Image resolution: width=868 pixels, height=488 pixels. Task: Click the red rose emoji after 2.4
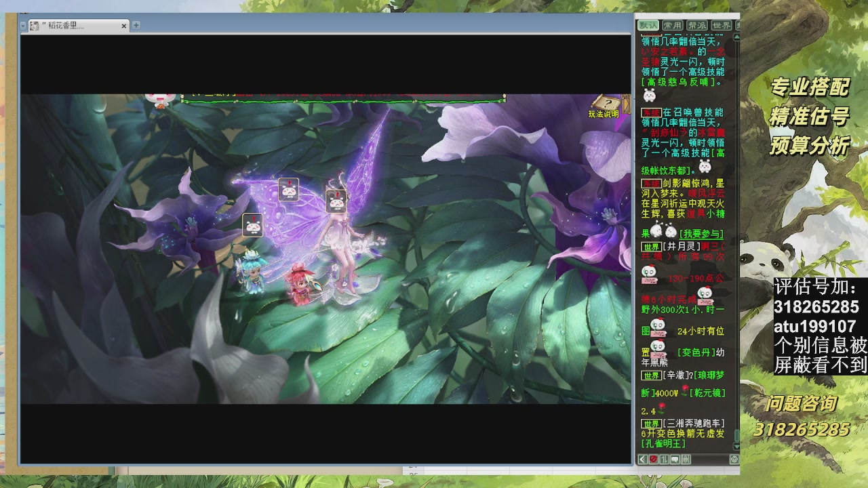tap(662, 407)
